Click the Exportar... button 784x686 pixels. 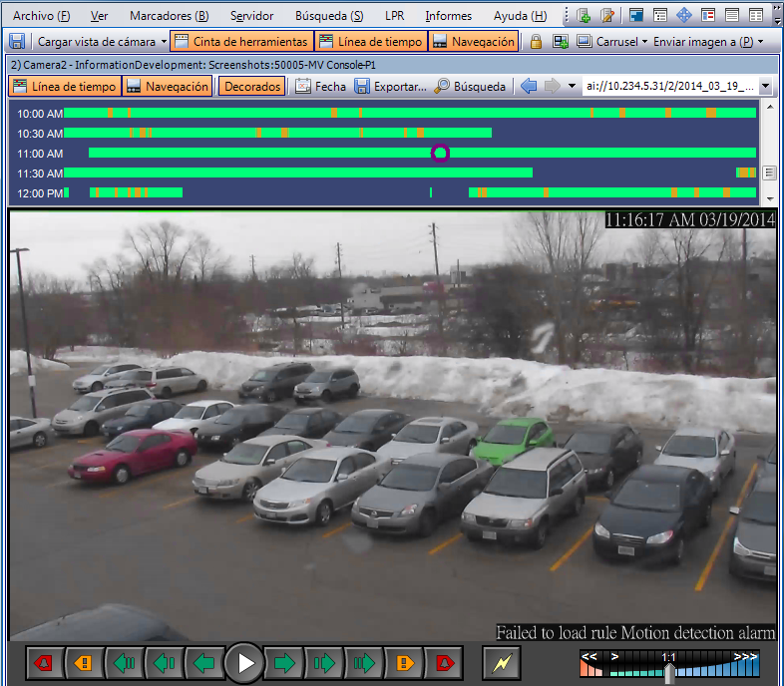390,86
